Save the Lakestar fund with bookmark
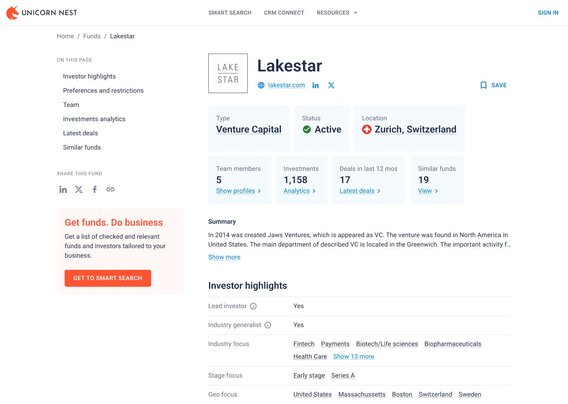The image size is (568, 404). click(493, 85)
